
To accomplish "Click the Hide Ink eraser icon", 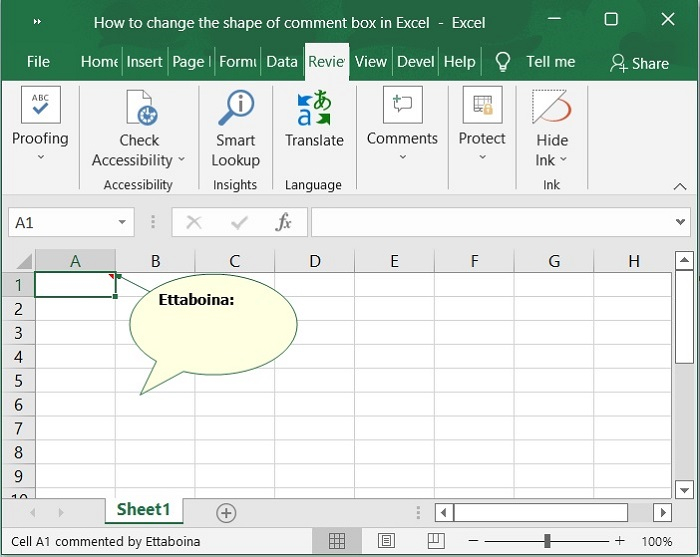I will [552, 106].
